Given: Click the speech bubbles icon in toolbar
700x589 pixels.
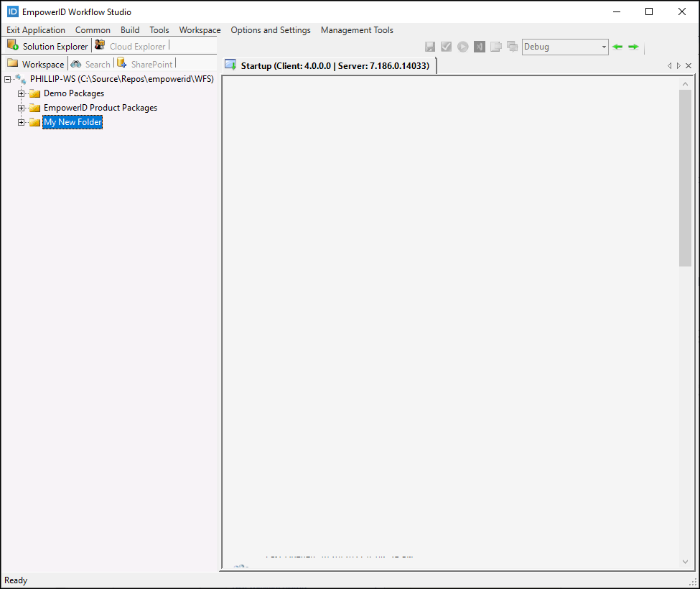Looking at the screenshot, I should tap(512, 47).
